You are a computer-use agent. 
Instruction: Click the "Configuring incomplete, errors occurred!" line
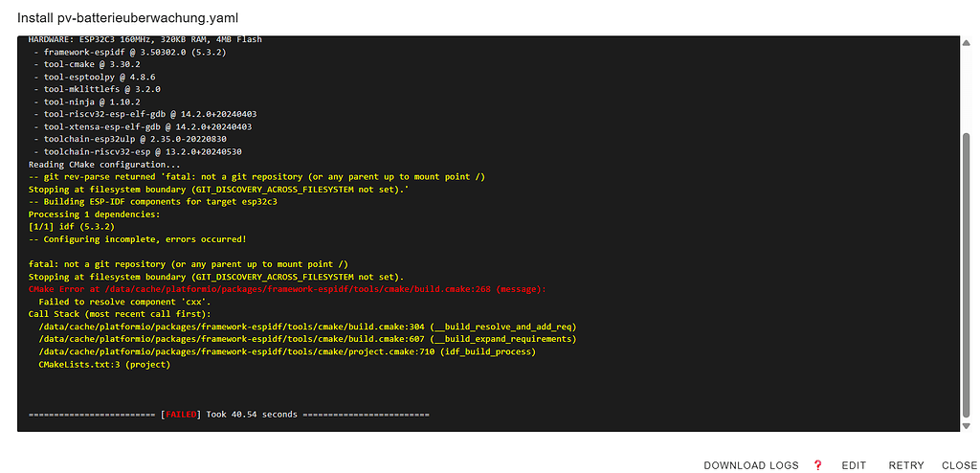138,239
